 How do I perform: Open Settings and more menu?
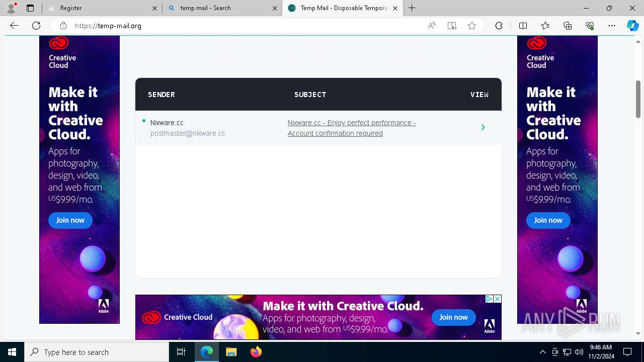[x=612, y=26]
